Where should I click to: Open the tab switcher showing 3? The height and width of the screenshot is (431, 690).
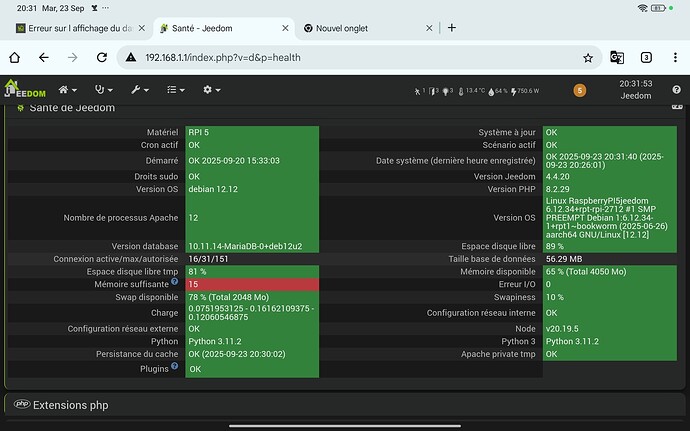(x=646, y=58)
